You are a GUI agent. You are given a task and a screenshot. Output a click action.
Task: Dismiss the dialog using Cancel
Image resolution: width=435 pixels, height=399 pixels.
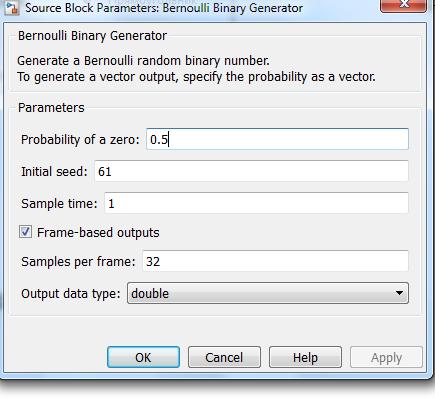pyautogui.click(x=224, y=357)
